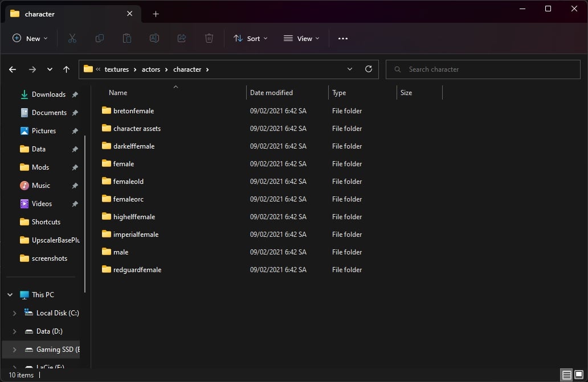Open Pictures in quick access

point(43,131)
